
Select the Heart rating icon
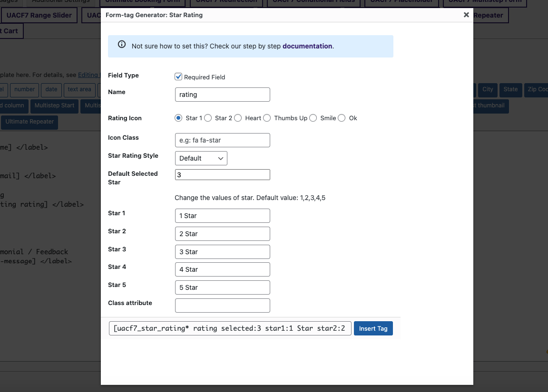click(238, 118)
